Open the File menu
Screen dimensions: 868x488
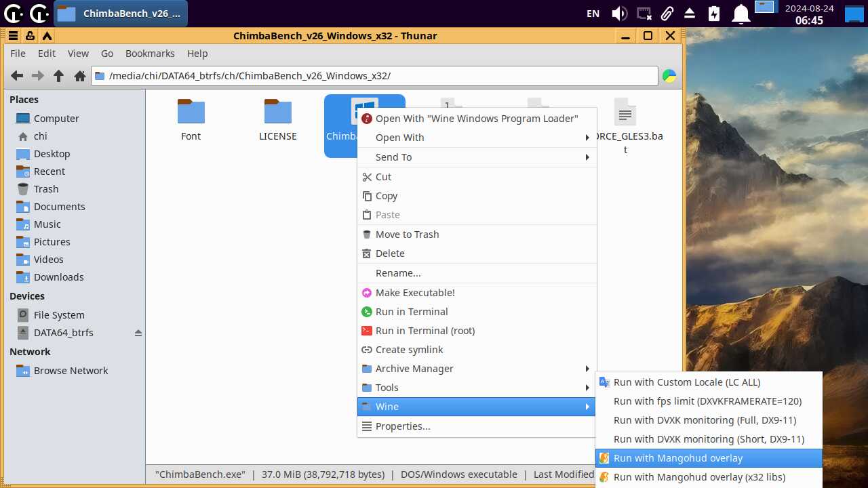18,54
